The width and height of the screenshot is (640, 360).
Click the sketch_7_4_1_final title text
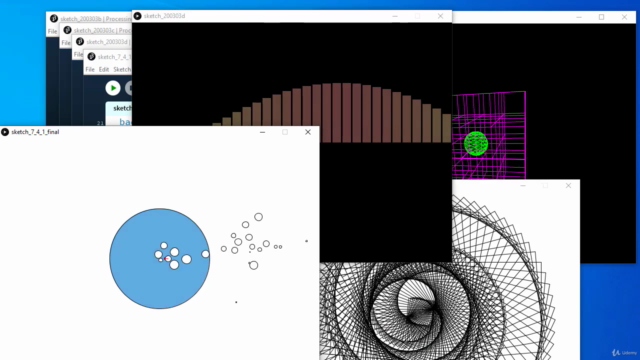point(35,132)
